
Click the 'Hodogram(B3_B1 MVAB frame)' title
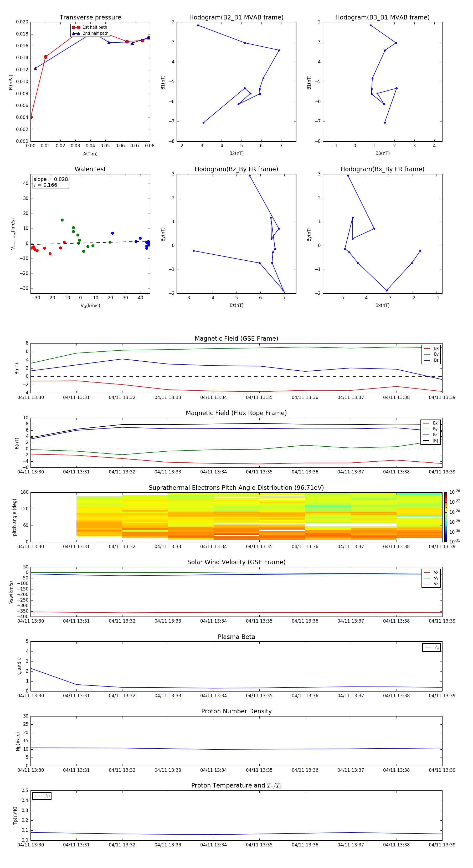(382, 17)
